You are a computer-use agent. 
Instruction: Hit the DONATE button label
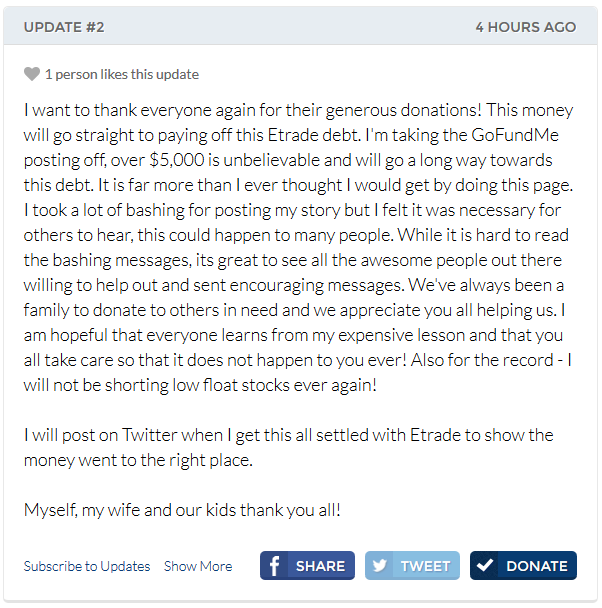[536, 566]
